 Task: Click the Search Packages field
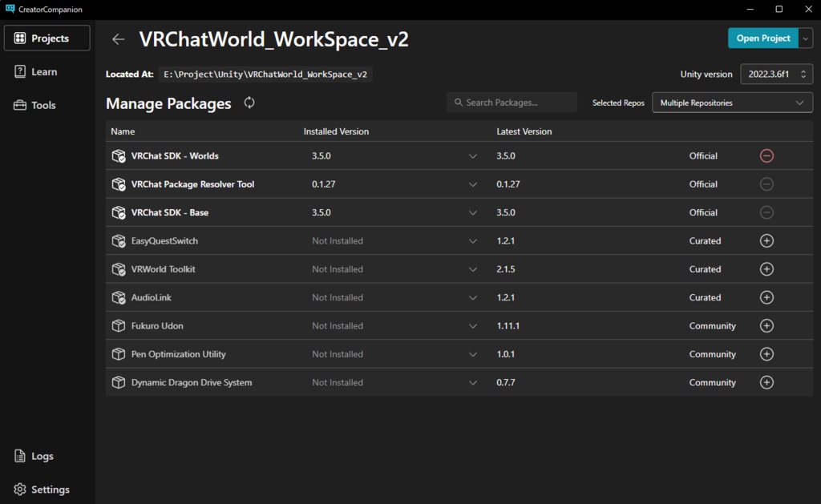[x=512, y=103]
